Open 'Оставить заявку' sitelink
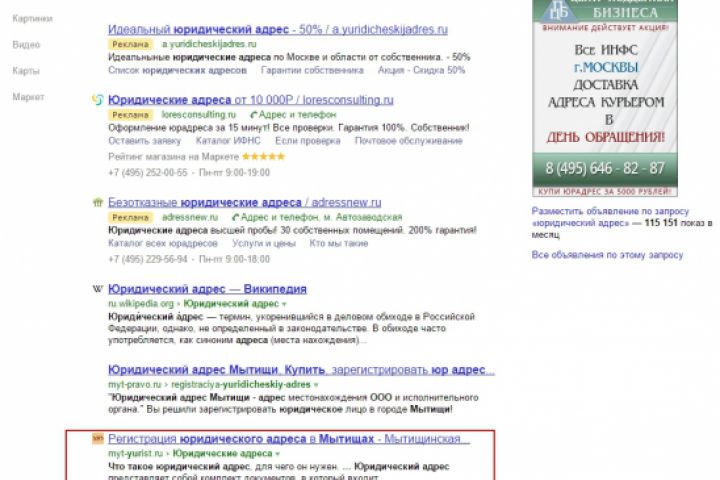 [x=145, y=141]
